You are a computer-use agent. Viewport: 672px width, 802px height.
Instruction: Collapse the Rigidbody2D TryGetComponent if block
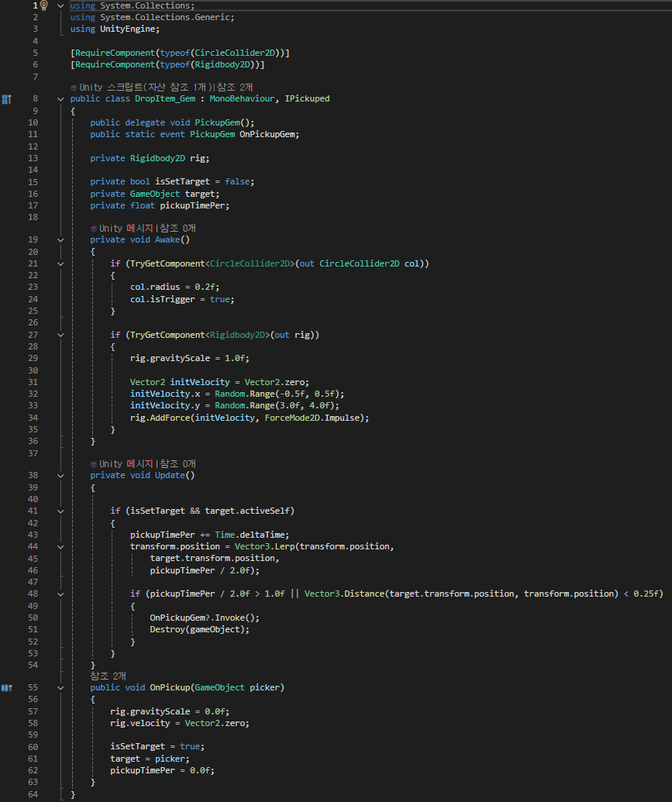(60, 335)
